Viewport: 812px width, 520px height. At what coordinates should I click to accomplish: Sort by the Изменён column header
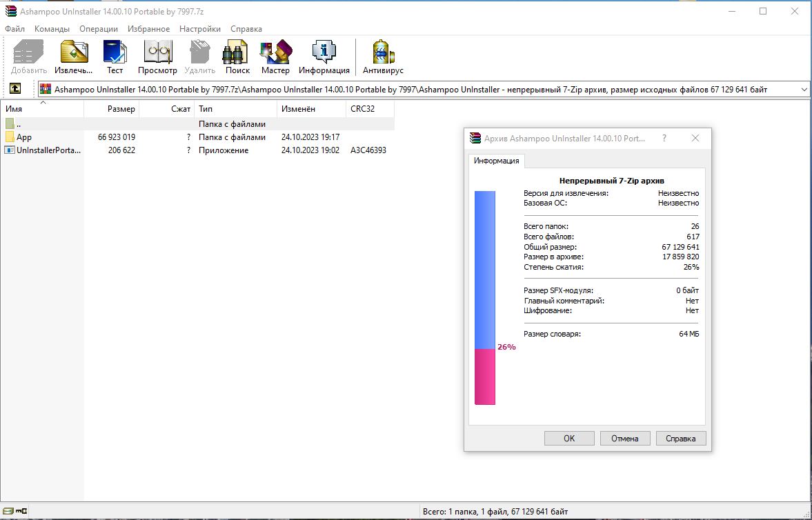coord(311,109)
